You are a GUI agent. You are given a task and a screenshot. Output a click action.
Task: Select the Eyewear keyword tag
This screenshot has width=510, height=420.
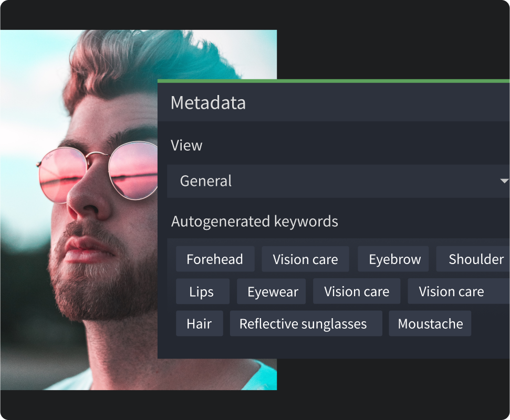[x=271, y=291]
